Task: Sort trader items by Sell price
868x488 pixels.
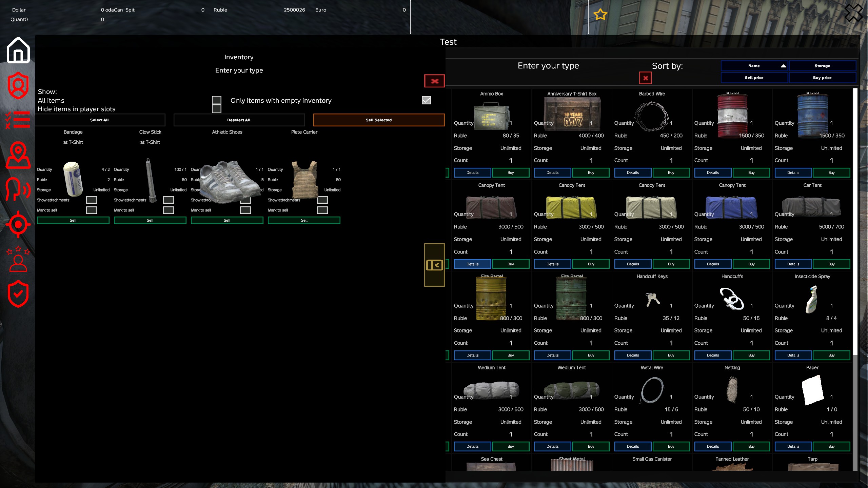Action: point(754,78)
